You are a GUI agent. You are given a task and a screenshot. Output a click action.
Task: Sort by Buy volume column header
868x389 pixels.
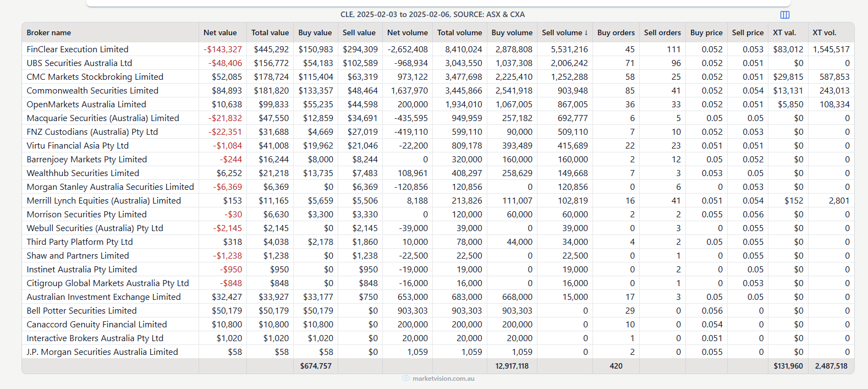pyautogui.click(x=512, y=32)
